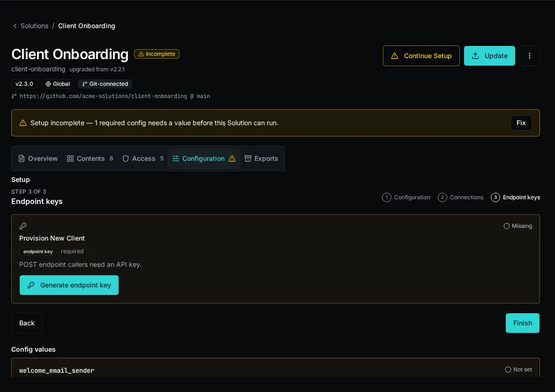Click welcome_email_sender config name

coord(57,370)
